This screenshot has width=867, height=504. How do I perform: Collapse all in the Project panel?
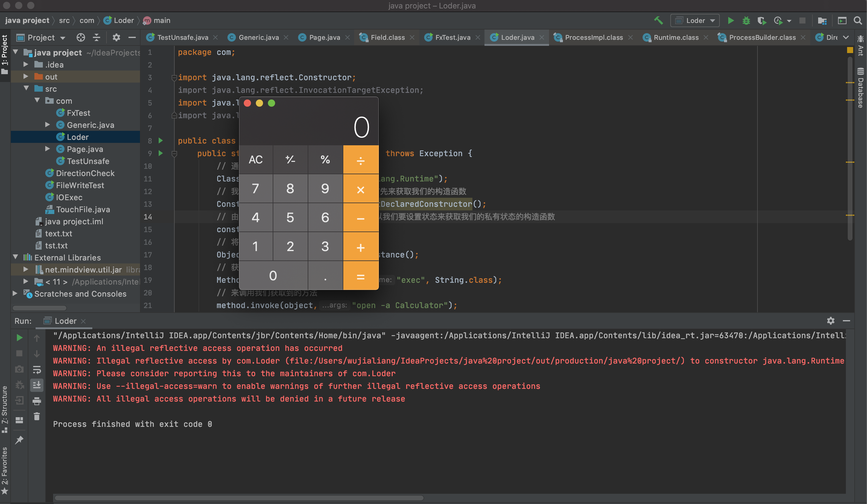[97, 37]
